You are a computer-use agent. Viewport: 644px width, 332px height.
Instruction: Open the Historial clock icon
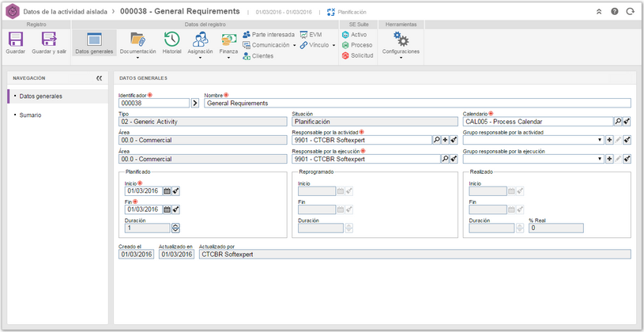[171, 40]
